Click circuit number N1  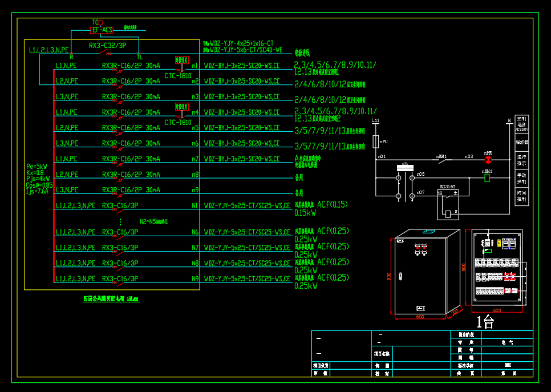point(195,205)
